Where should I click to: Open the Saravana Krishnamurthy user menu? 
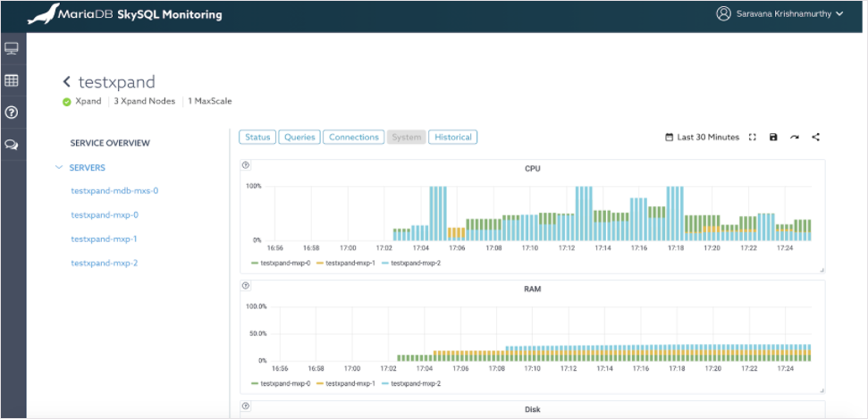coord(783,14)
